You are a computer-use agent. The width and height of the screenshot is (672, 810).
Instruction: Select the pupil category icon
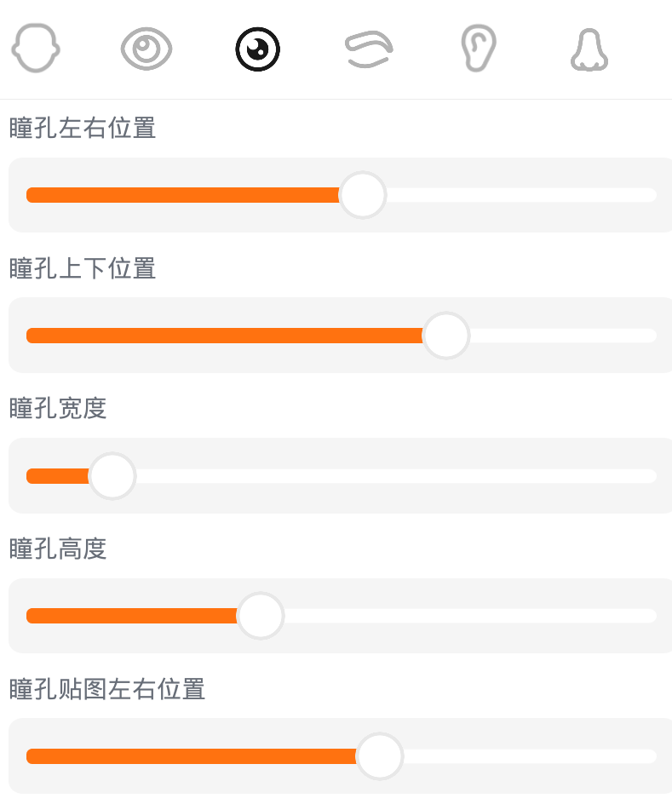[x=257, y=49]
